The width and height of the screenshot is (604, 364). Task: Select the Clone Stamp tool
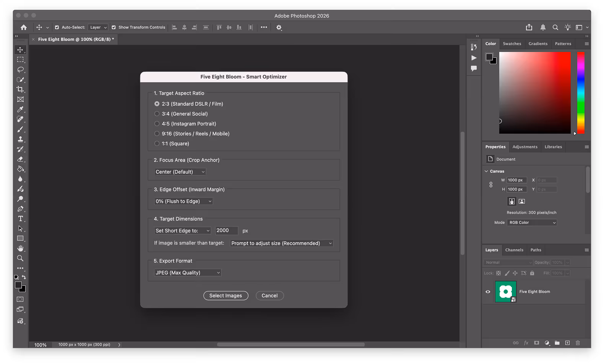[20, 139]
